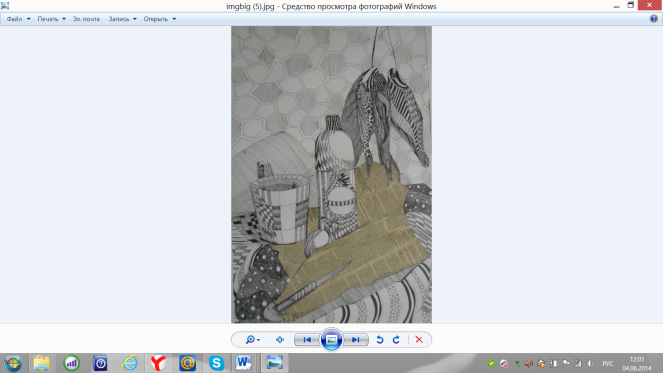Minimize the photo viewer window
The width and height of the screenshot is (663, 373).
tap(616, 6)
